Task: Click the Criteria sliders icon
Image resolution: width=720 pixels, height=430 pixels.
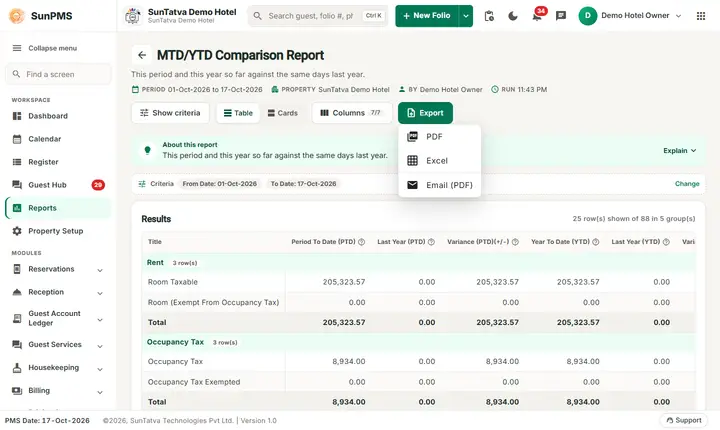Action: pos(142,184)
